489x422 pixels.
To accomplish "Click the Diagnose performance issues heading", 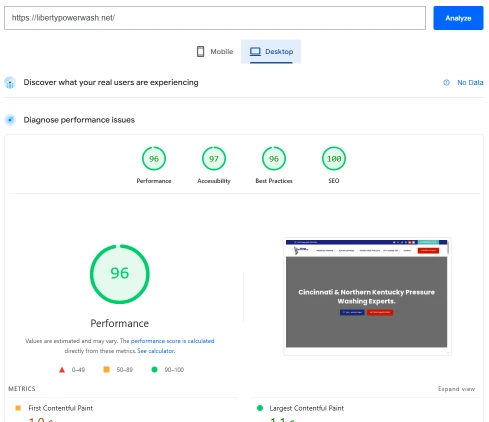I will pos(79,120).
